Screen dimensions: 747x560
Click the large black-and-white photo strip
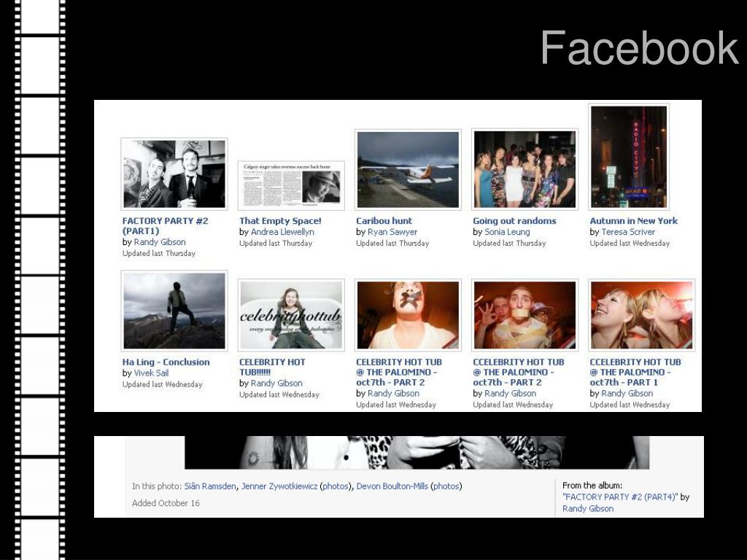pos(417,452)
